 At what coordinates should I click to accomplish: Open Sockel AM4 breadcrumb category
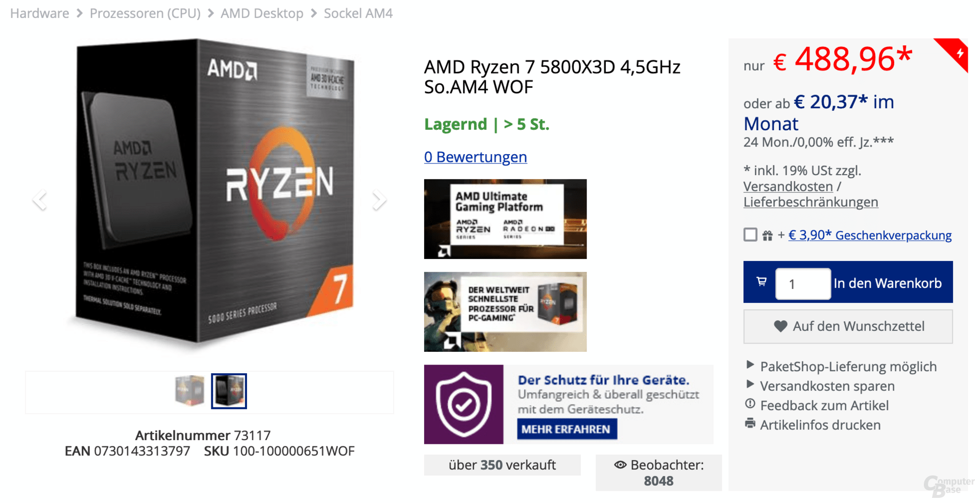(358, 13)
